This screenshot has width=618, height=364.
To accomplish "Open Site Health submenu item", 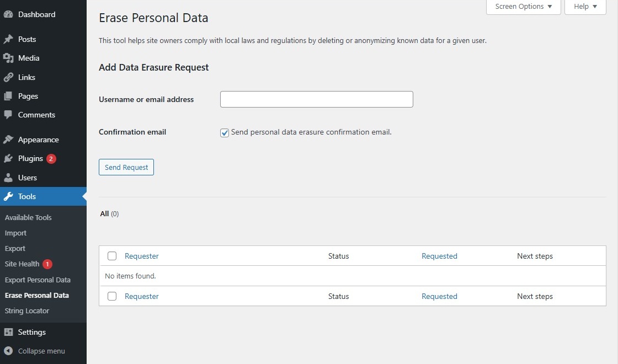I will 22,264.
